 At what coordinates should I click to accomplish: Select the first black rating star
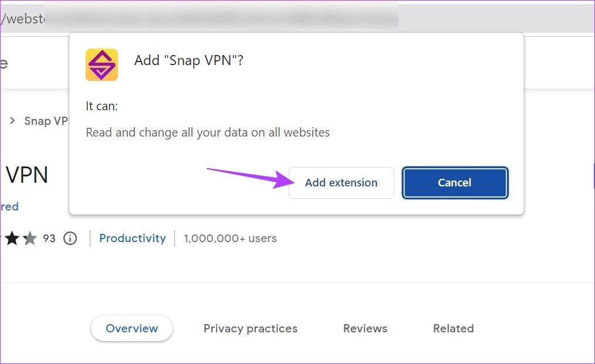(12, 238)
